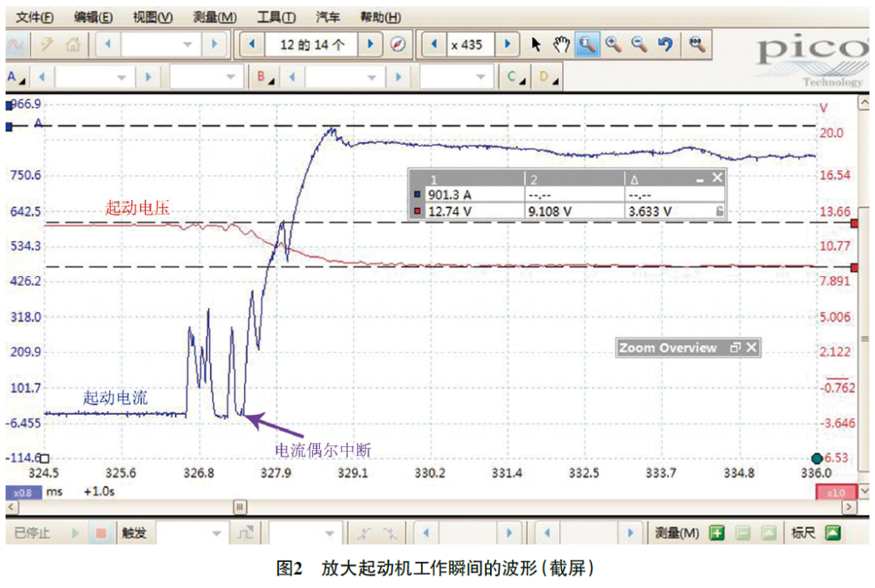Minimize the ruler measurement legend panel
This screenshot has width=875, height=588.
700,180
